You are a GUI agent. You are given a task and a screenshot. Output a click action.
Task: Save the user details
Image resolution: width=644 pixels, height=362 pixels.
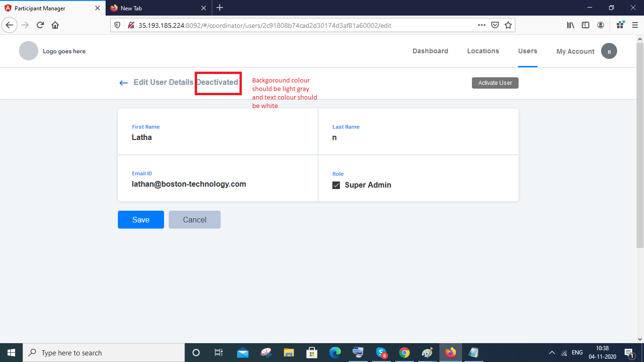pyautogui.click(x=140, y=220)
